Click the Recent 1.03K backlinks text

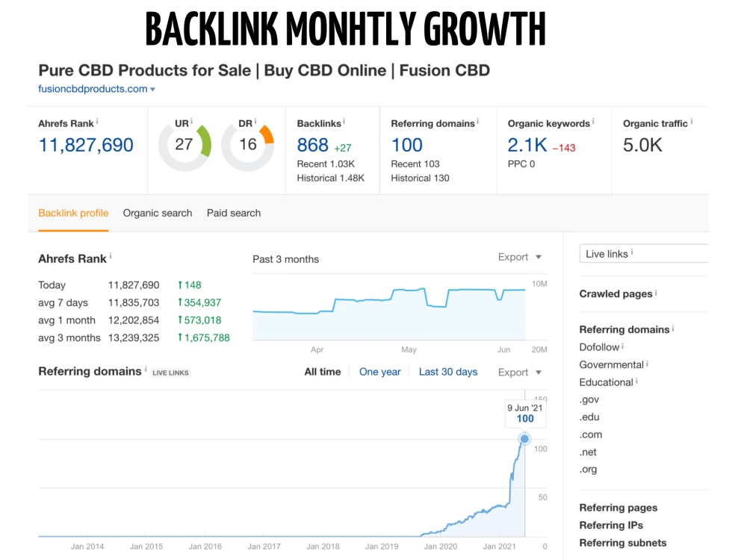tap(326, 164)
